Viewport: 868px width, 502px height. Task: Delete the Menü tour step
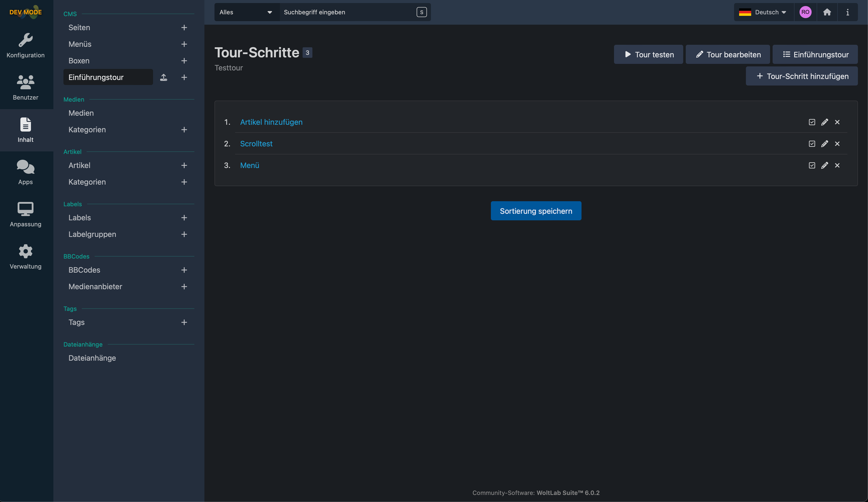[837, 165]
